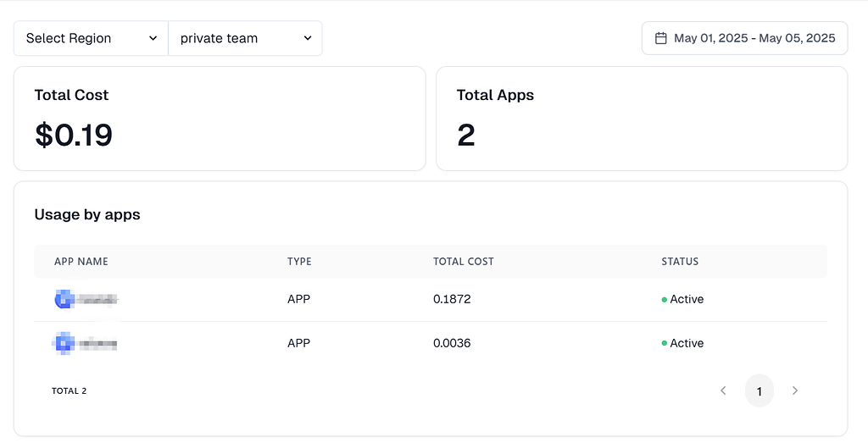This screenshot has width=868, height=443.
Task: Click the APP type in 0.0036 row
Action: point(299,343)
